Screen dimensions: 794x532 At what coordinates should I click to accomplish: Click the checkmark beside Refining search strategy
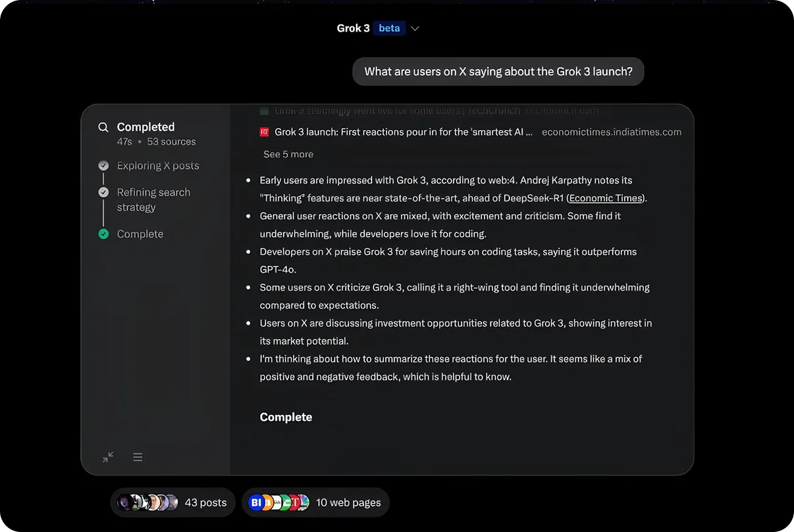[103, 192]
